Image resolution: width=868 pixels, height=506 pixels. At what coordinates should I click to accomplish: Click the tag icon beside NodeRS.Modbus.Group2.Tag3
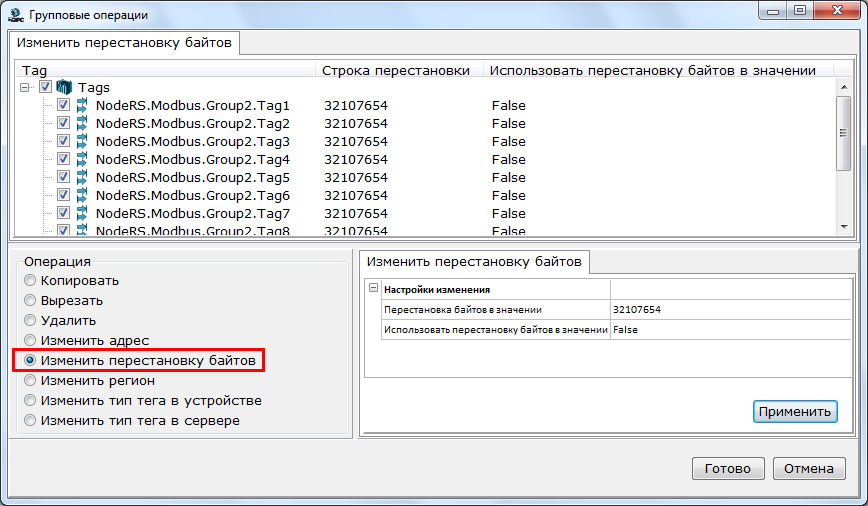click(x=82, y=142)
